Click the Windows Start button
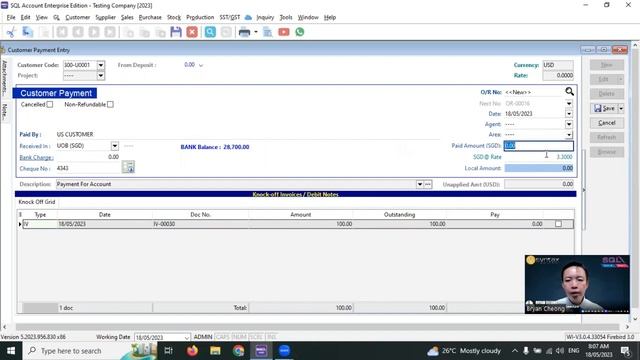Image resolution: width=640 pixels, height=360 pixels. click(x=11, y=351)
